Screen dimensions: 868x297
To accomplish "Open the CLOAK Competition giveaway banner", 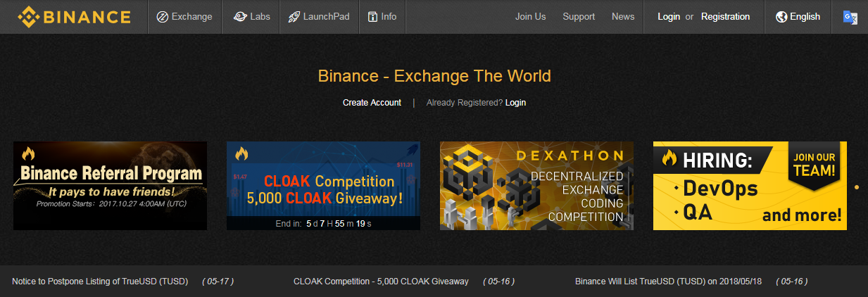I will [x=323, y=186].
